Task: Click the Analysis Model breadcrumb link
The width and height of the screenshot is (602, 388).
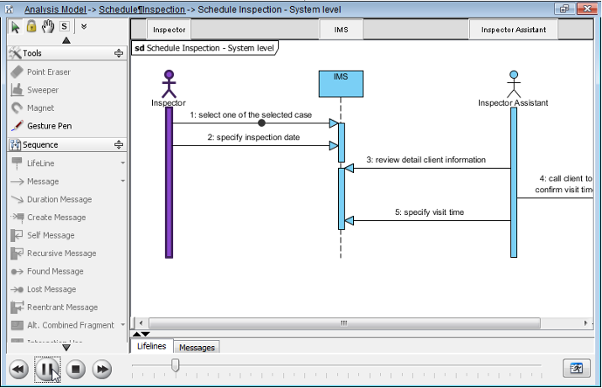Action: [55, 10]
